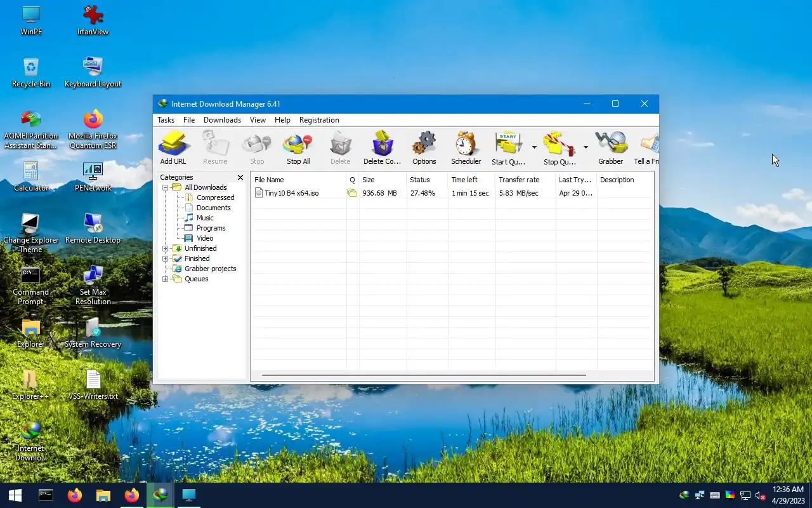
Task: Select the Grabber projects category
Action: tap(210, 269)
